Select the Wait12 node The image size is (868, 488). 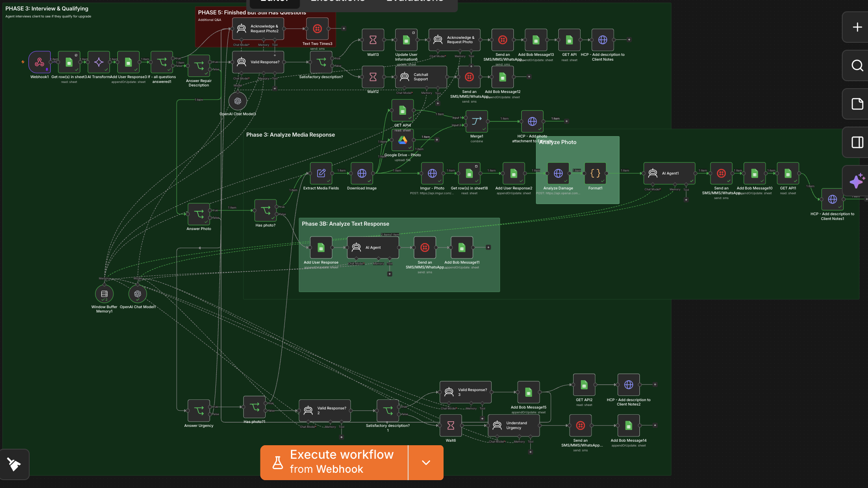point(373,77)
